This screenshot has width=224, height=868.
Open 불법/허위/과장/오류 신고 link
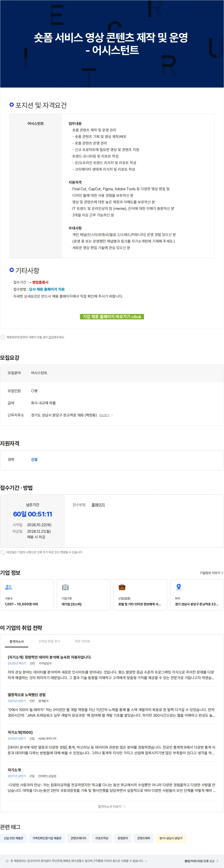pos(201,861)
